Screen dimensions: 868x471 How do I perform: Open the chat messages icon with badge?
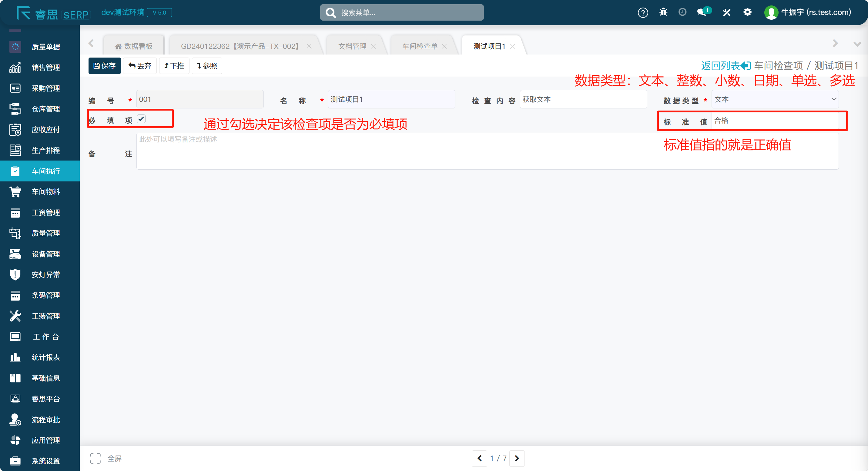tap(702, 12)
